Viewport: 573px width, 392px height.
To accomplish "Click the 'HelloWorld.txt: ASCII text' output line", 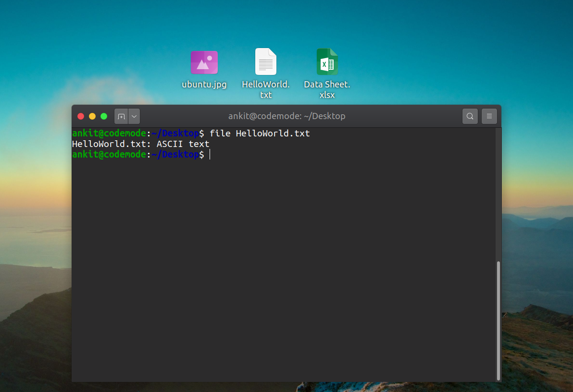I will pos(140,144).
